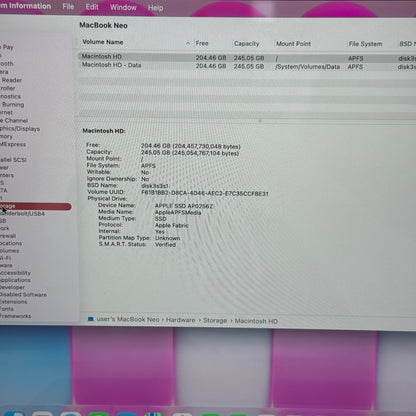
Task: Click Storage in the path bar
Action: pyautogui.click(x=215, y=321)
